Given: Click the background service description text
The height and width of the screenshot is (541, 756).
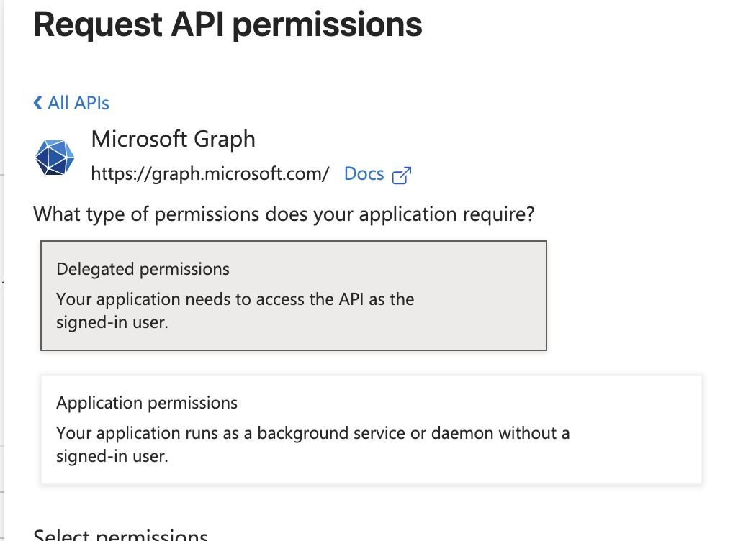Looking at the screenshot, I should (313, 444).
